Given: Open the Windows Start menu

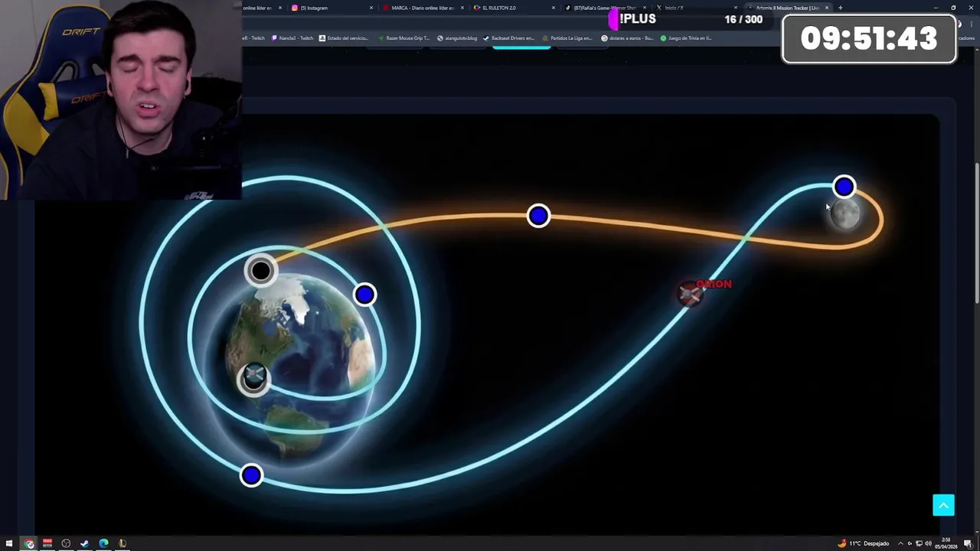Looking at the screenshot, I should pyautogui.click(x=9, y=543).
